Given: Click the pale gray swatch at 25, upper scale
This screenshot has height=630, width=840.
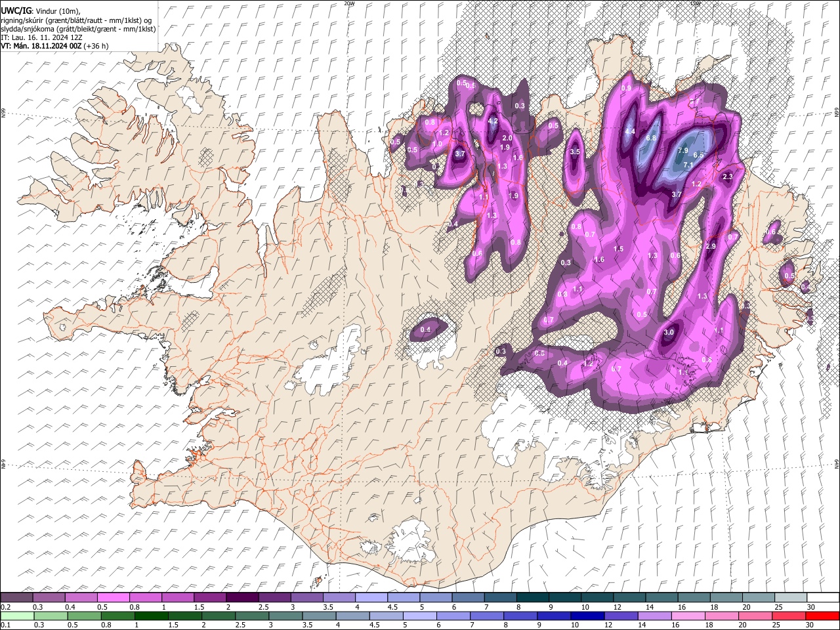Looking at the screenshot, I should click(x=791, y=597).
